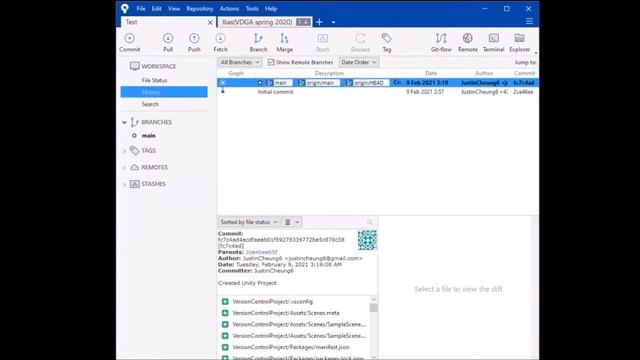640x360 pixels.
Task: Click the added-file icon for .vsconfig
Action: 225,302
